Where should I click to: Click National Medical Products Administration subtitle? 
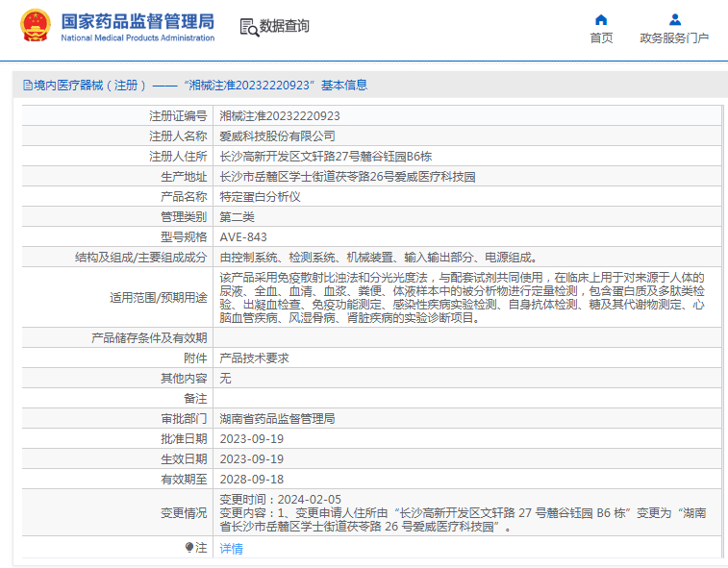(x=138, y=38)
